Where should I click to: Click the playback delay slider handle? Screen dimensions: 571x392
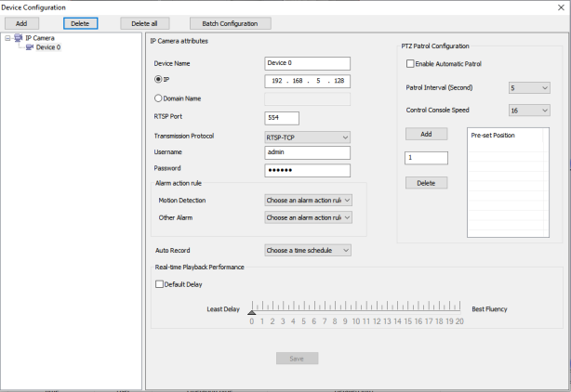251,312
